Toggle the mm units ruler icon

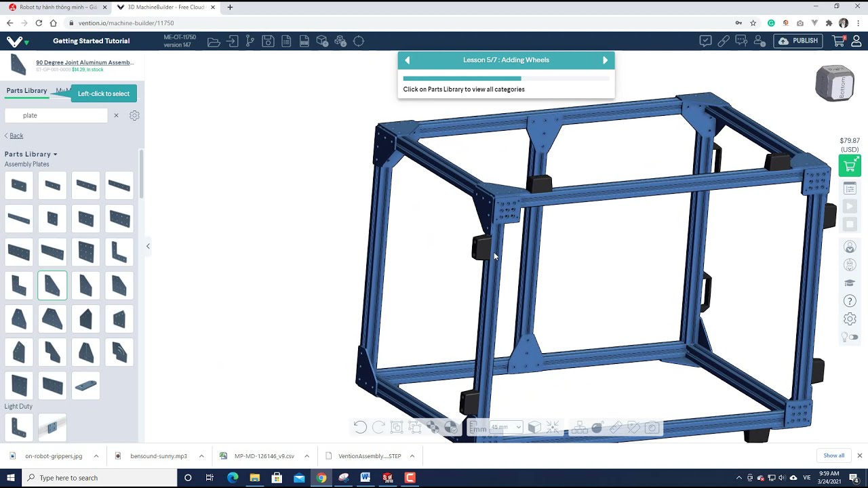[478, 427]
